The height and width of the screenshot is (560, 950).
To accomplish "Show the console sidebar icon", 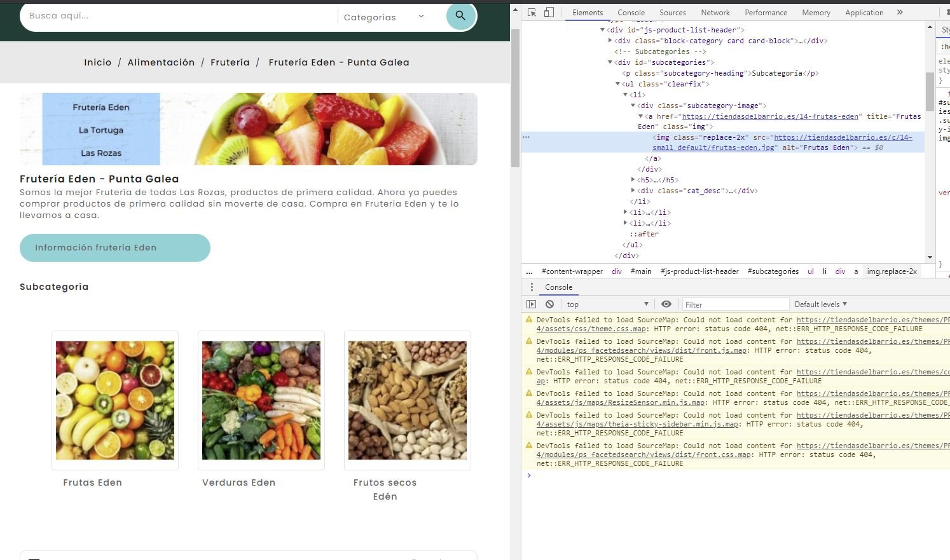I will click(x=532, y=304).
